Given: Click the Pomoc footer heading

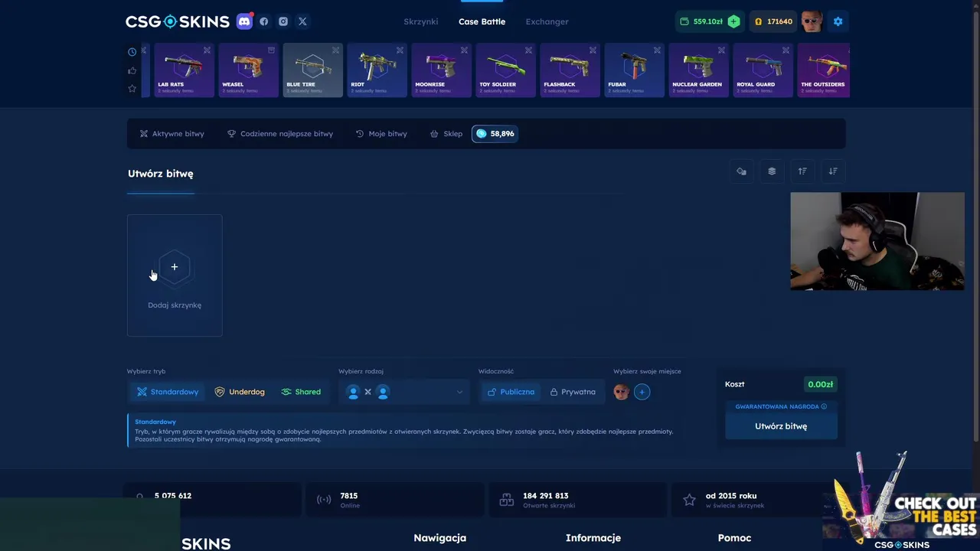Looking at the screenshot, I should [x=734, y=538].
